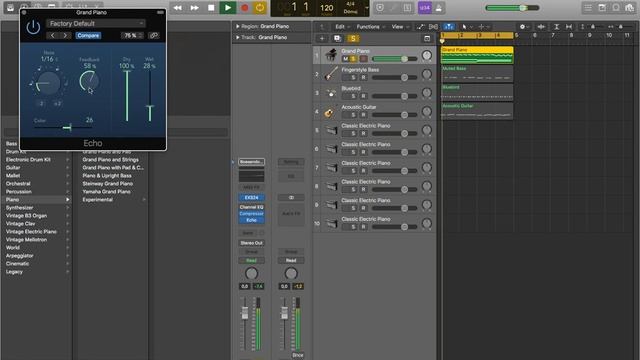Open the Compressor plugin slot

251,213
